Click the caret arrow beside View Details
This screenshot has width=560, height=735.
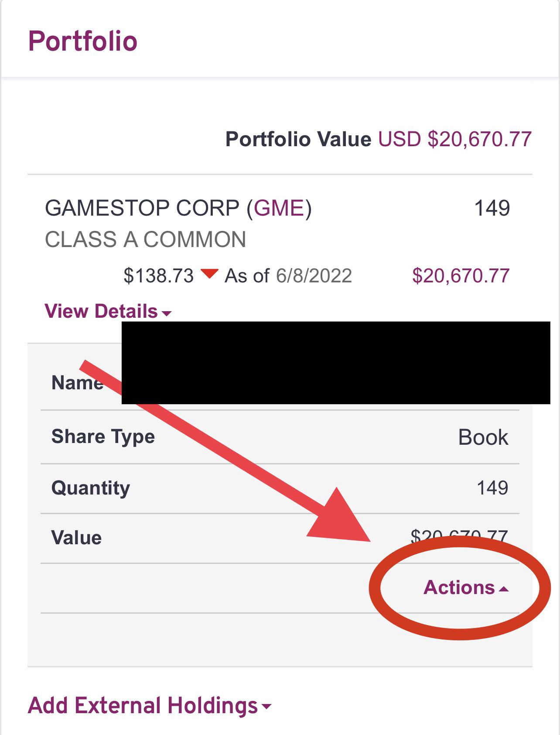click(166, 313)
